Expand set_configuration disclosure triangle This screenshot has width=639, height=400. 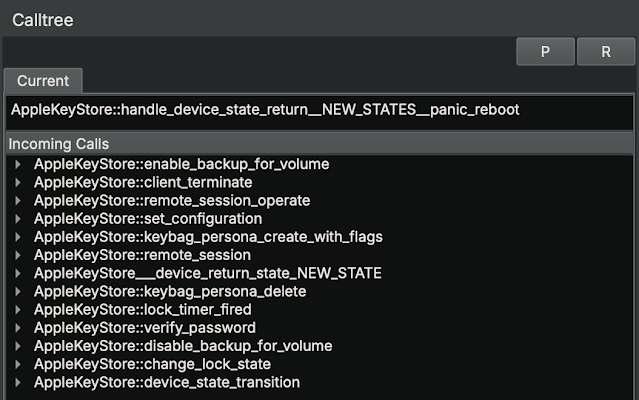point(18,218)
